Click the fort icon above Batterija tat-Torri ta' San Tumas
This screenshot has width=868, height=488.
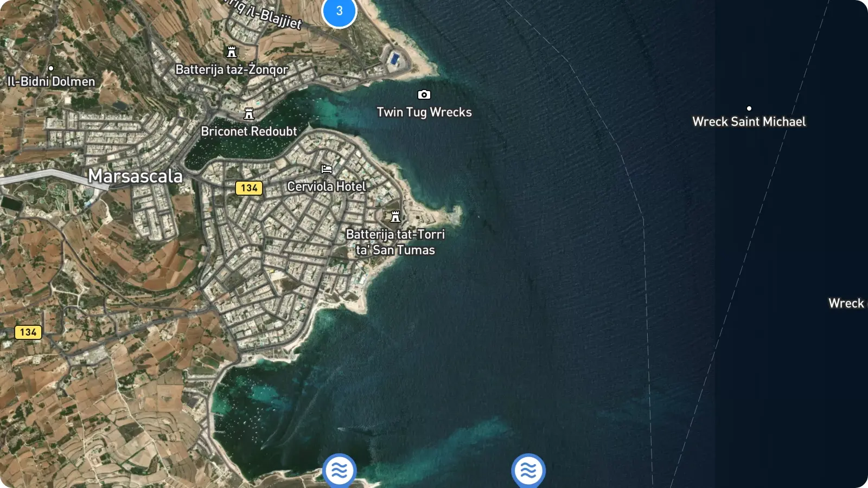coord(395,217)
